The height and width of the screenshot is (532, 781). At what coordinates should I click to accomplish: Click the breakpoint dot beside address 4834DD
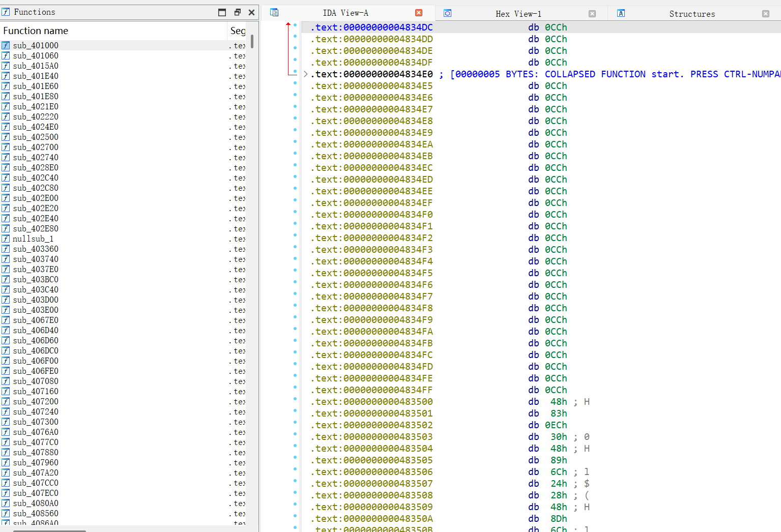295,37
